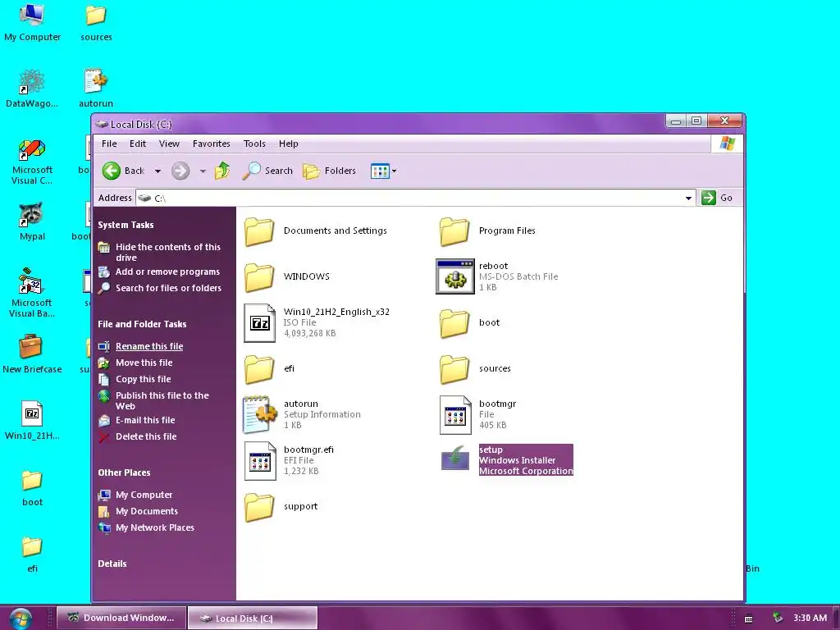840x630 pixels.
Task: Expand the Back history dropdown arrow
Action: [157, 171]
